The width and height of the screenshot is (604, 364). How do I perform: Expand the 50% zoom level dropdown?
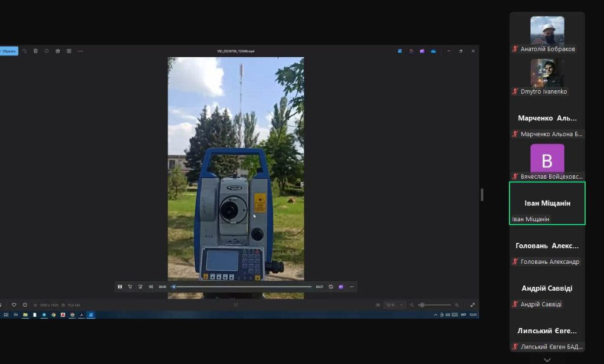pyautogui.click(x=393, y=305)
